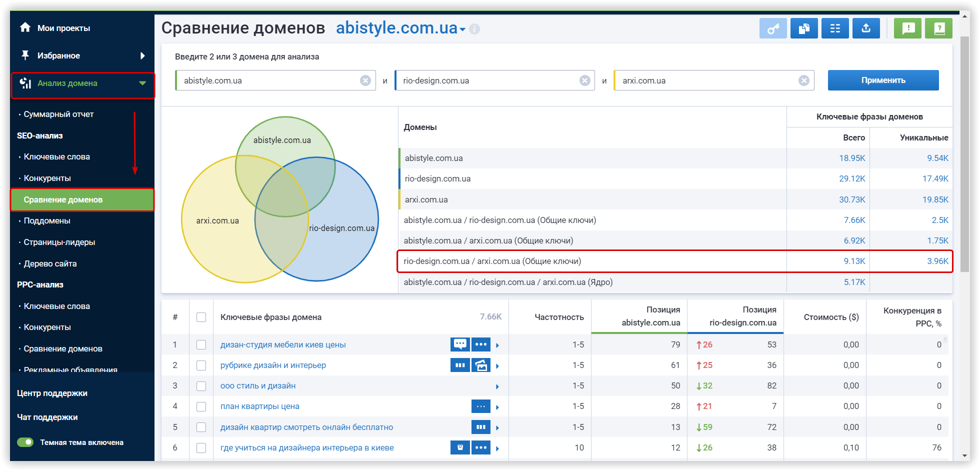Collapse the Анализ домена sidebar section

pyautogui.click(x=142, y=83)
